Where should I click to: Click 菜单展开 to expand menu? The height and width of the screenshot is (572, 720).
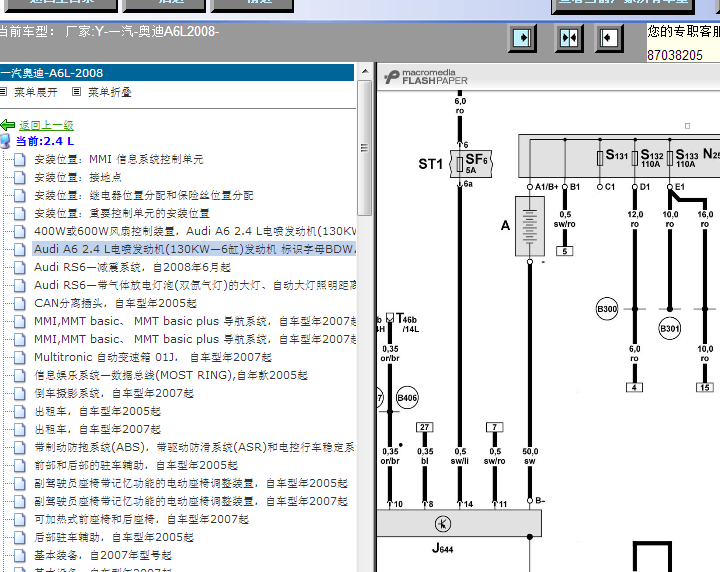coord(36,92)
